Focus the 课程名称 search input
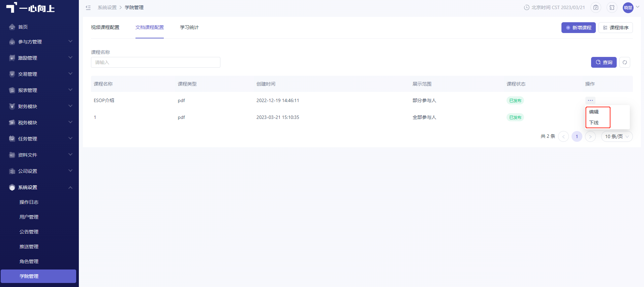Screen dimensions: 644x287 (x=156, y=62)
